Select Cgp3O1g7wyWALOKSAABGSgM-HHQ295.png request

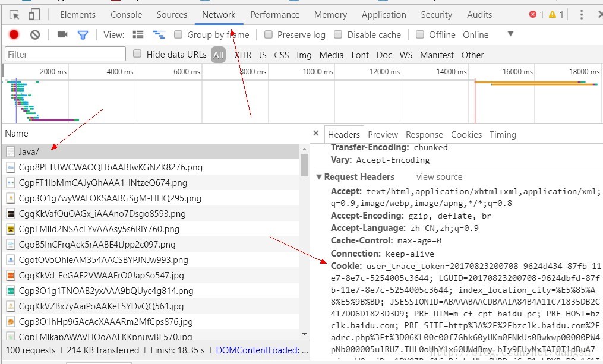tap(151, 198)
